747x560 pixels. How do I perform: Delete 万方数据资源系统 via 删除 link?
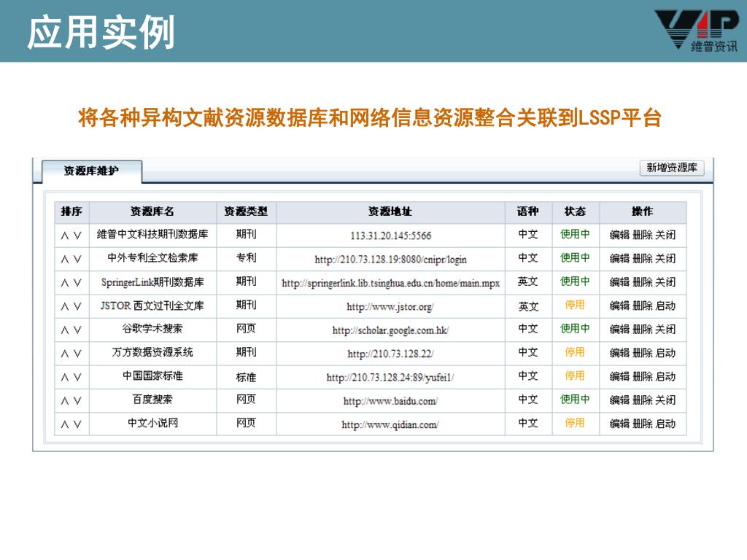pyautogui.click(x=643, y=353)
